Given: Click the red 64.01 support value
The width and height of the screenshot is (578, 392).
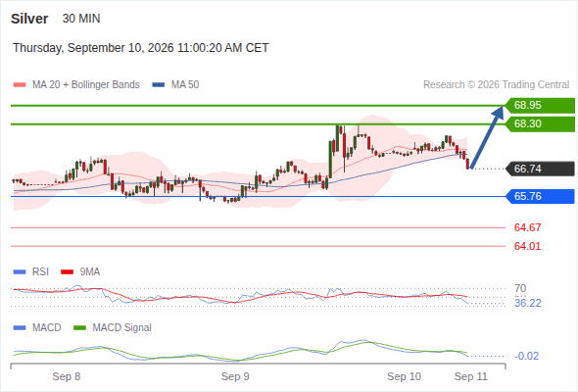Looking at the screenshot, I should pos(527,246).
